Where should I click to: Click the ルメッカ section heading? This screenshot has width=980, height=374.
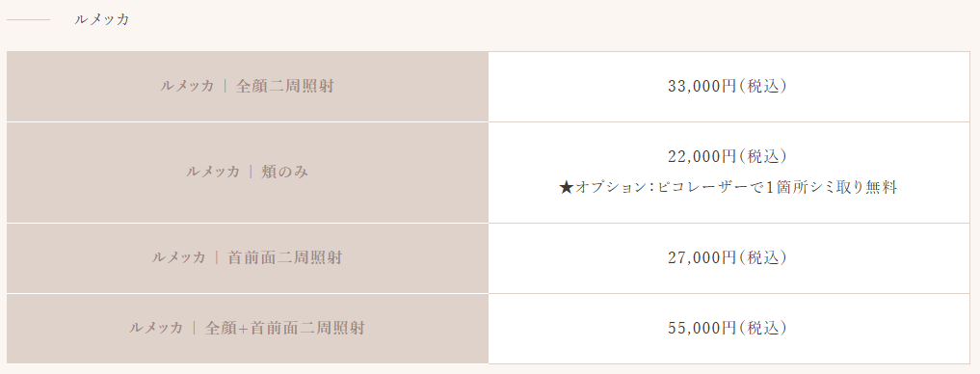click(x=101, y=19)
